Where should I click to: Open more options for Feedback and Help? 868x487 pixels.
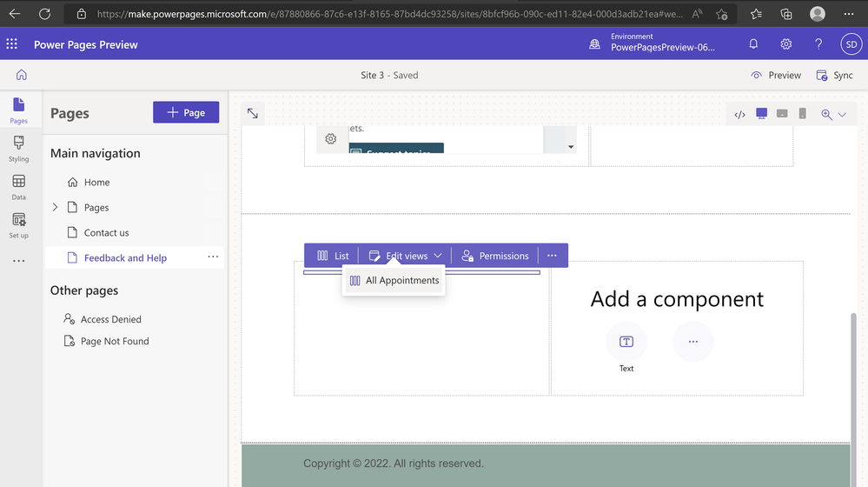[213, 257]
